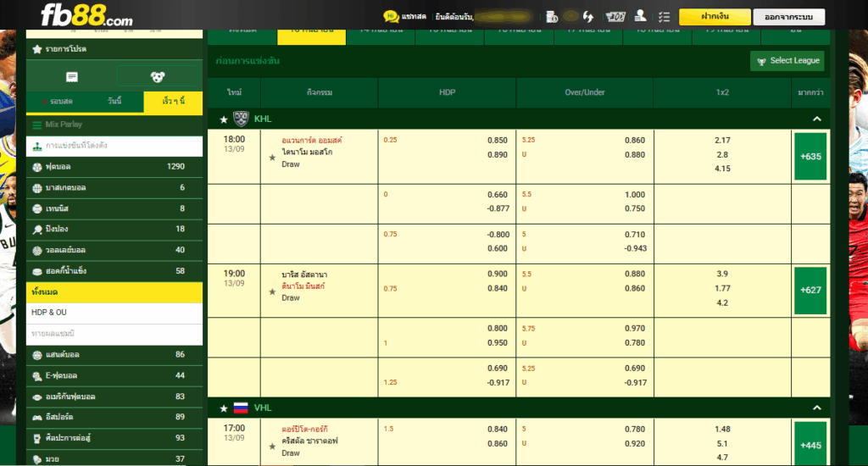Click the ฝากเงิน deposit button
Screen dimensions: 868x466
click(715, 17)
